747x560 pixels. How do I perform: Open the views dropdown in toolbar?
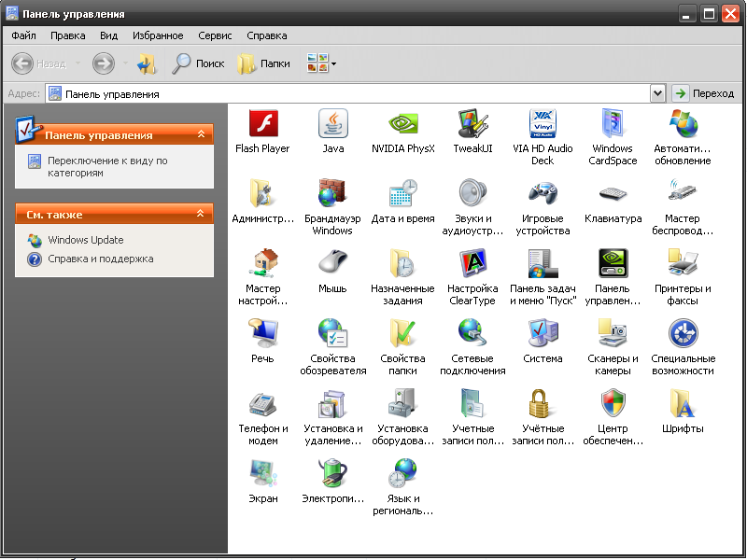point(321,63)
